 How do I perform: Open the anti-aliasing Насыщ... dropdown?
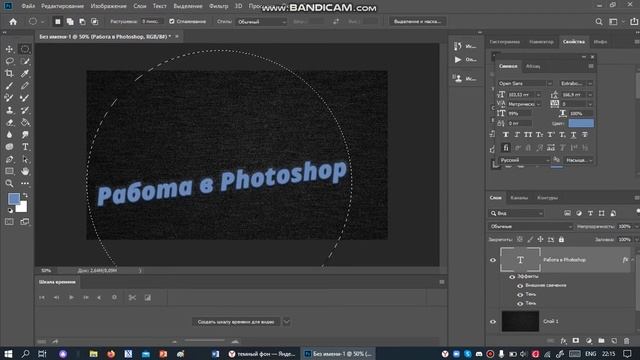[578, 160]
